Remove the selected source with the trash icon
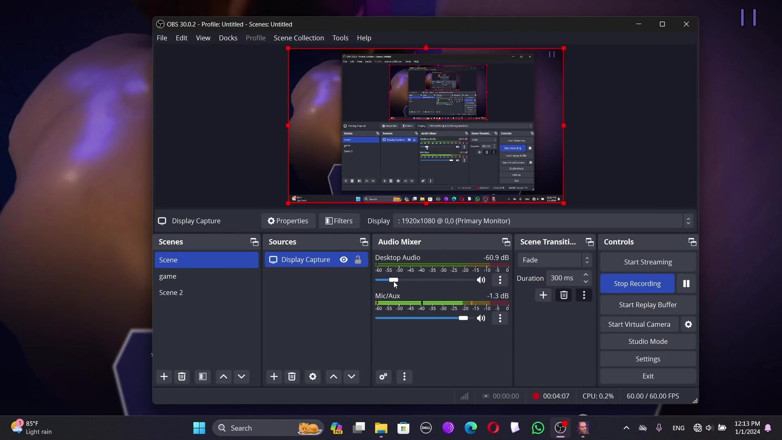 (292, 377)
